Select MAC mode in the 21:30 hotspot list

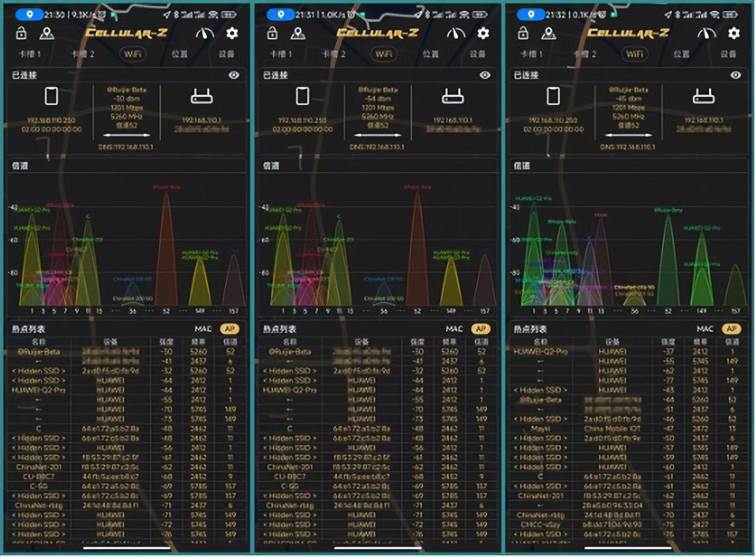tap(203, 329)
